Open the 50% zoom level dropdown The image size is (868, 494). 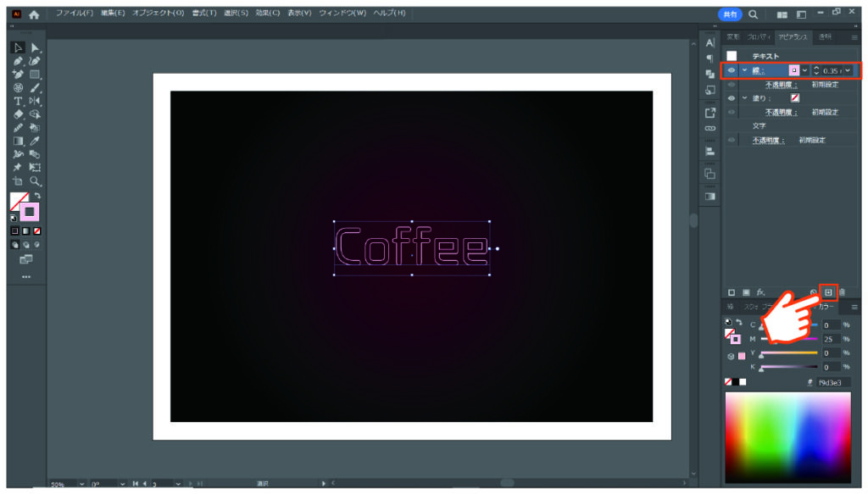pyautogui.click(x=81, y=484)
